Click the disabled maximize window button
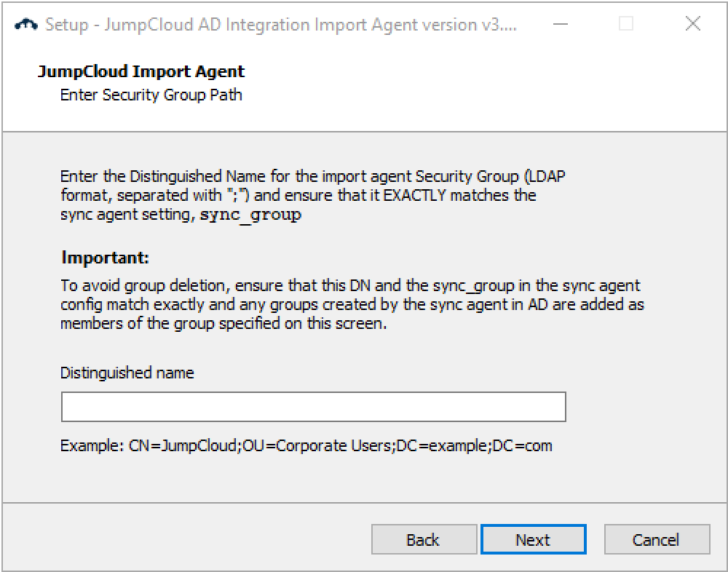This screenshot has height=572, width=728. point(626,24)
